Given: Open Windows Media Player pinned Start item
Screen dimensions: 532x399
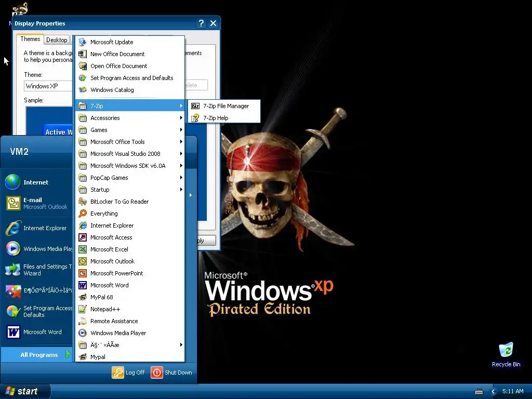Looking at the screenshot, I should 37,249.
